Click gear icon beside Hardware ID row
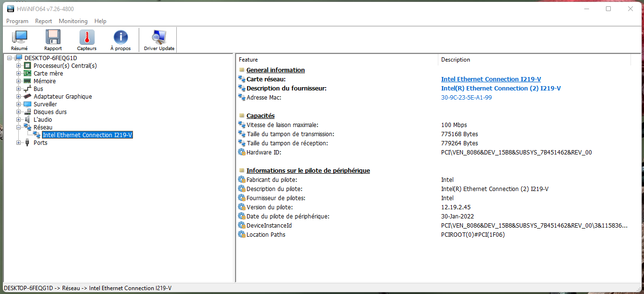The width and height of the screenshot is (644, 294). click(242, 152)
